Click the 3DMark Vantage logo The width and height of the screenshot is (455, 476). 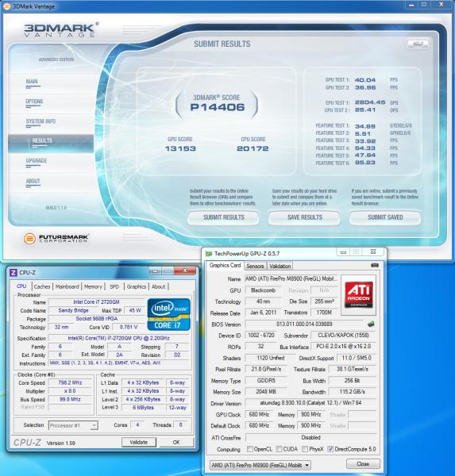pos(61,30)
